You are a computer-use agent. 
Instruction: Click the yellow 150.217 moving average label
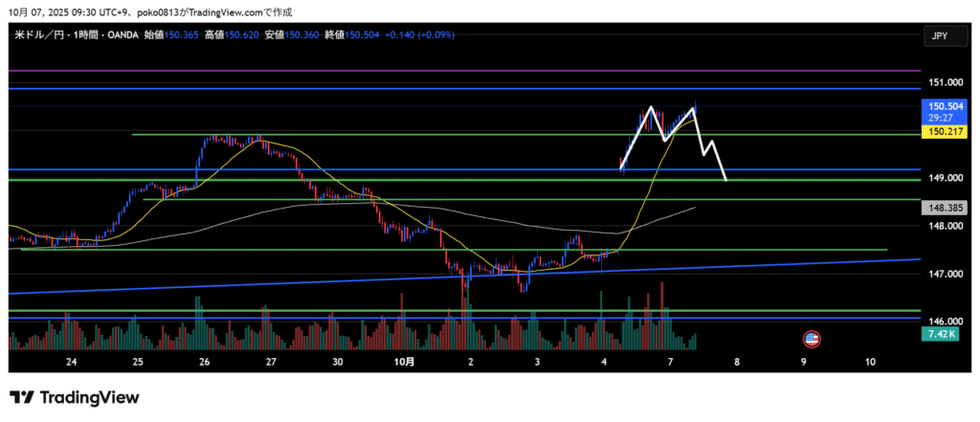coord(939,133)
